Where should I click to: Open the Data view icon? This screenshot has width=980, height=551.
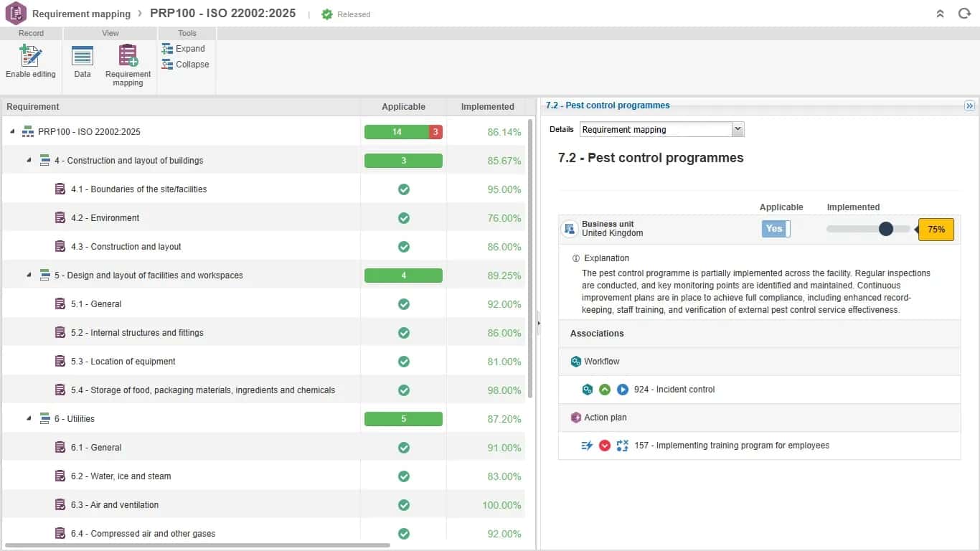pos(83,55)
